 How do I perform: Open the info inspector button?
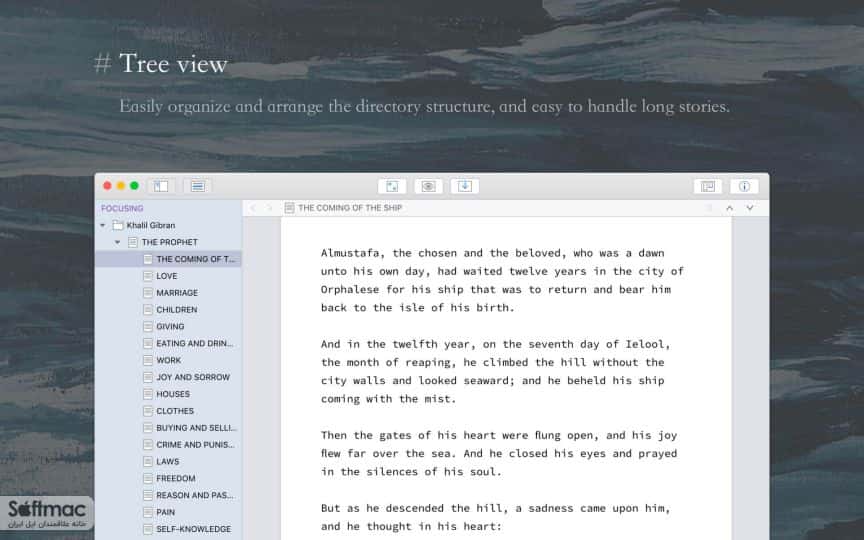(x=744, y=186)
